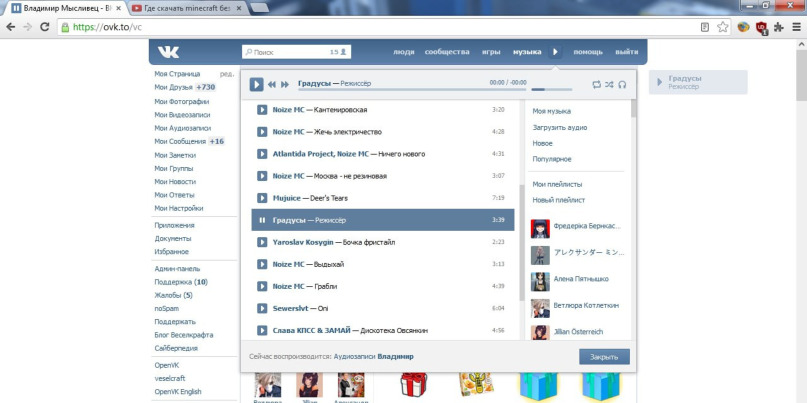Play Sewerslvt — Oni track
This screenshot has height=403, width=807.
coord(262,308)
